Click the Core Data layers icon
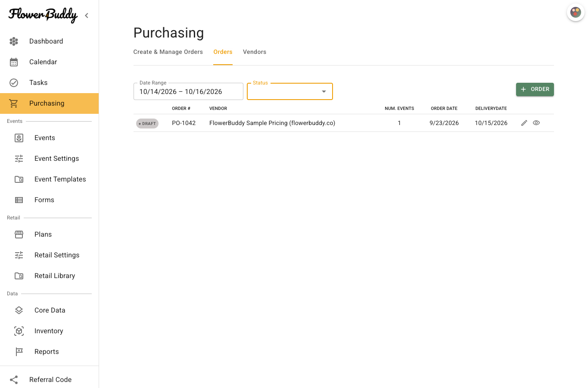This screenshot has height=388, width=588. (x=19, y=310)
